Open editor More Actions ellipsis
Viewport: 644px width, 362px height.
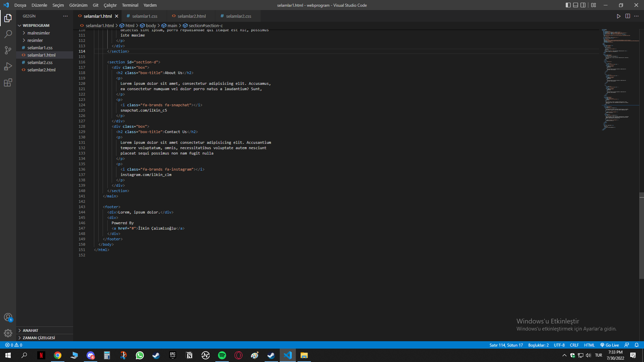pos(636,16)
